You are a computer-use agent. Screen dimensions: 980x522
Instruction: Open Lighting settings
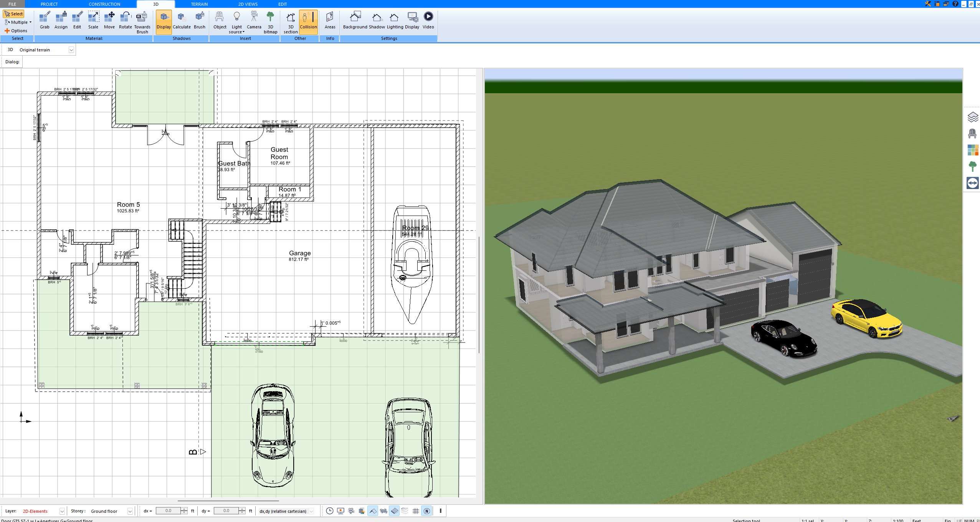[x=395, y=20]
